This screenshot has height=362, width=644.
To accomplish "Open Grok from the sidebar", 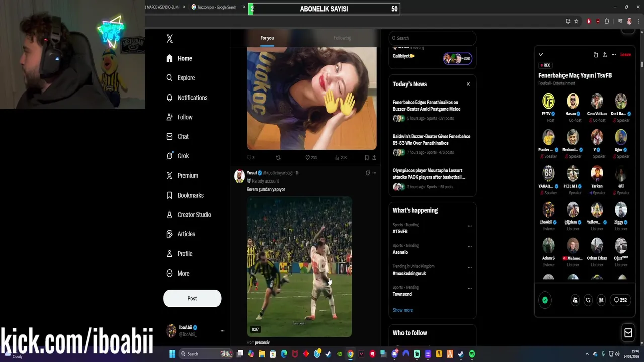I will click(177, 156).
